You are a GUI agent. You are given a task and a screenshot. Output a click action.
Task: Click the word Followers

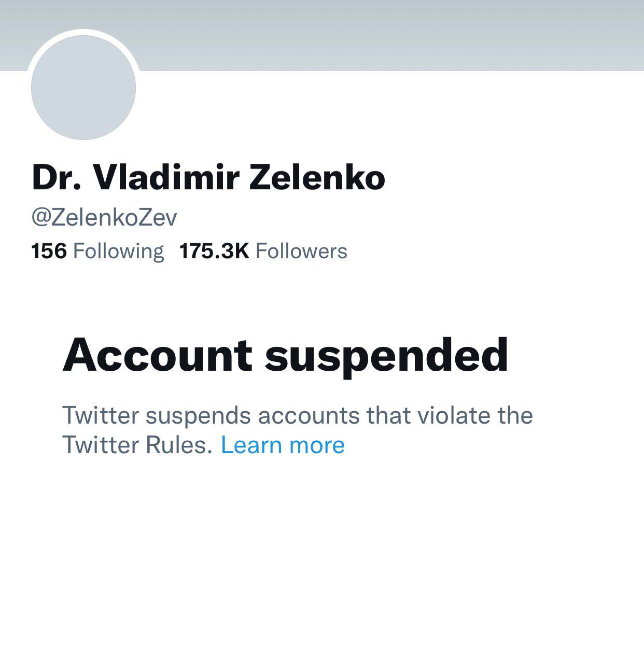301,251
